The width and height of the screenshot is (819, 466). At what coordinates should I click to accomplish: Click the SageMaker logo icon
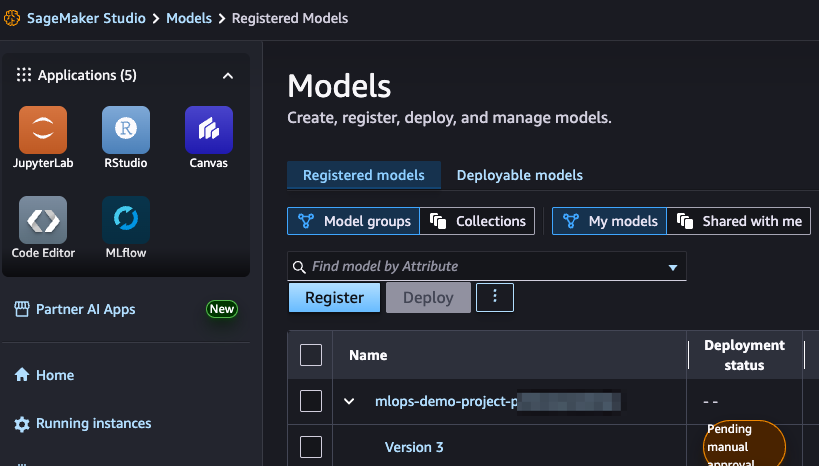12,18
